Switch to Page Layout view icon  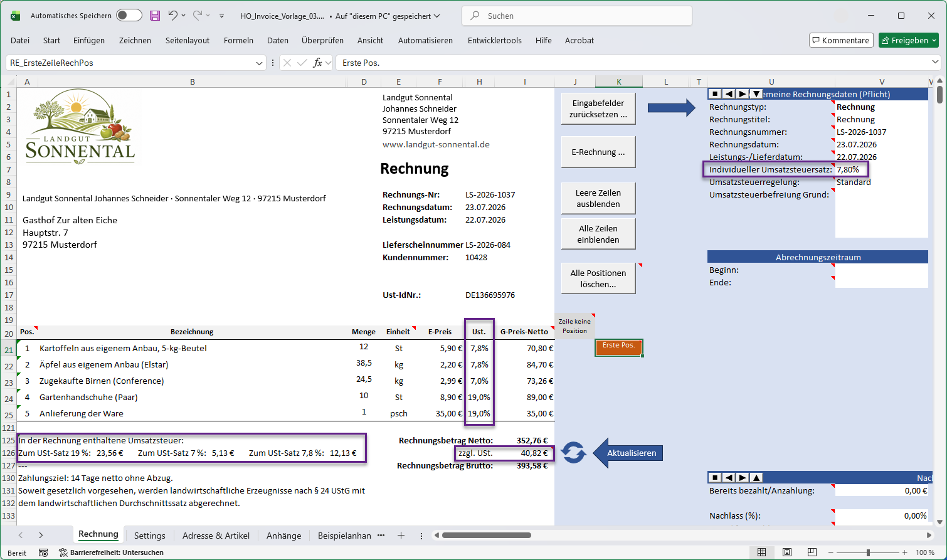(786, 552)
